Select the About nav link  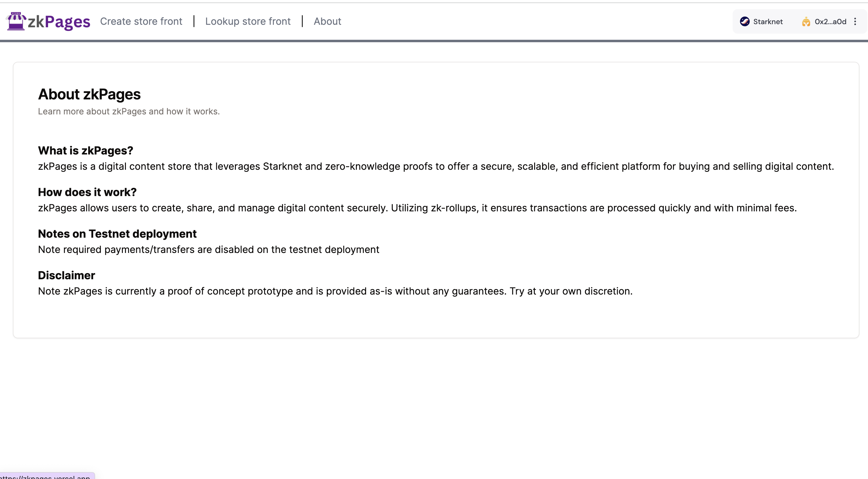(x=327, y=21)
